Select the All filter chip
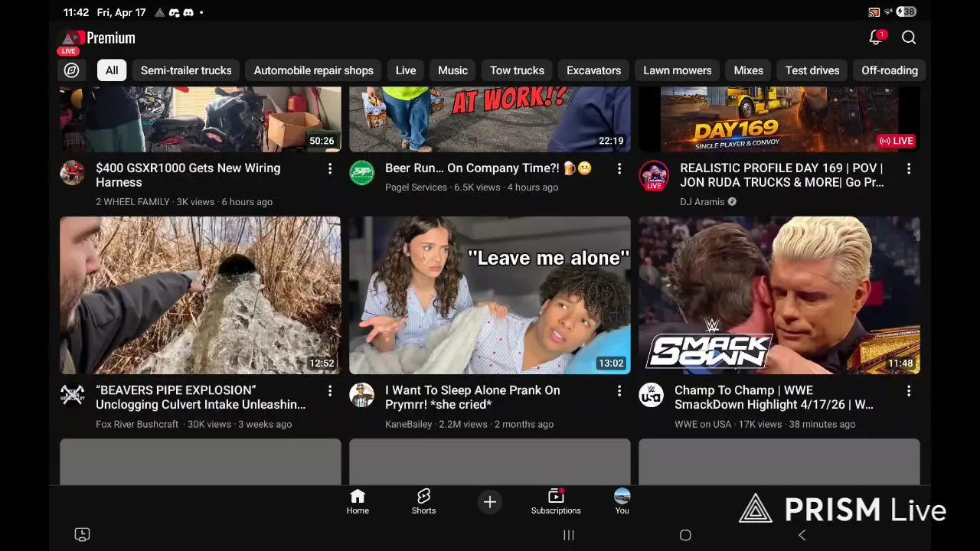This screenshot has width=980, height=551. coord(112,70)
